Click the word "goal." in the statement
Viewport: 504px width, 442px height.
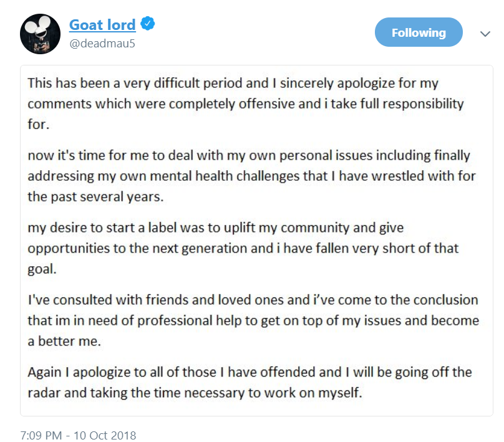(x=42, y=269)
